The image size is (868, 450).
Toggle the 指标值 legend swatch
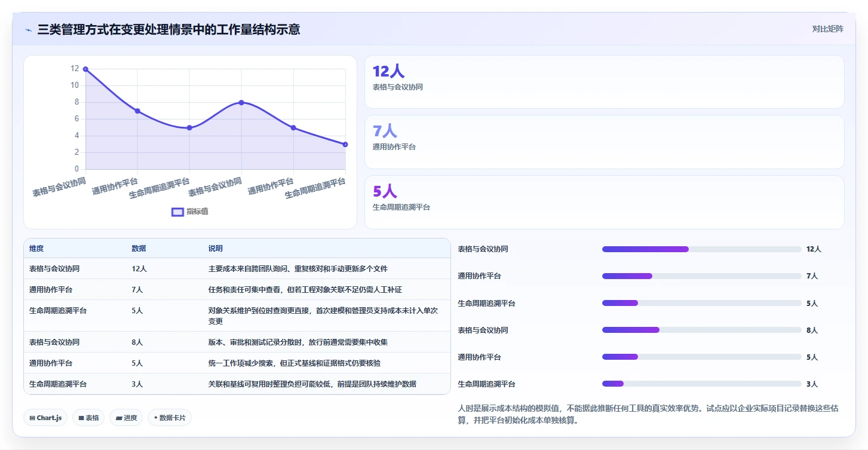point(177,212)
